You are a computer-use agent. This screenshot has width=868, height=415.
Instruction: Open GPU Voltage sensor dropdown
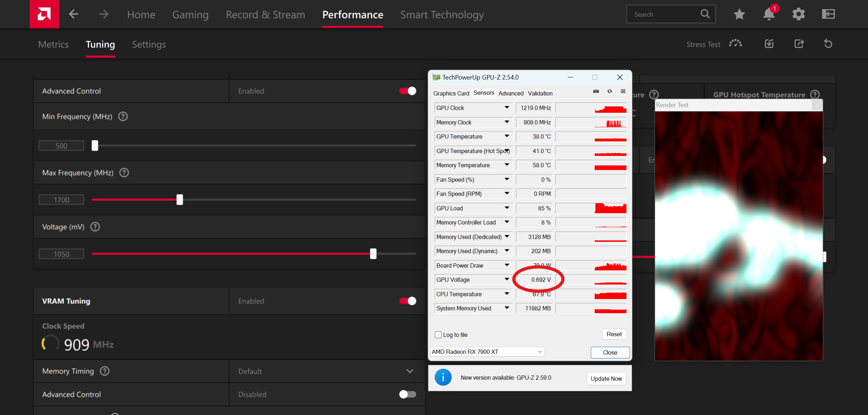[x=507, y=279]
